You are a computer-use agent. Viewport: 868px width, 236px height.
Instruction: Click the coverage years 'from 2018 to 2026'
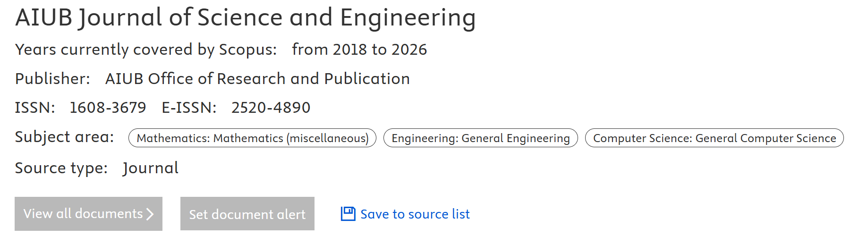point(359,50)
